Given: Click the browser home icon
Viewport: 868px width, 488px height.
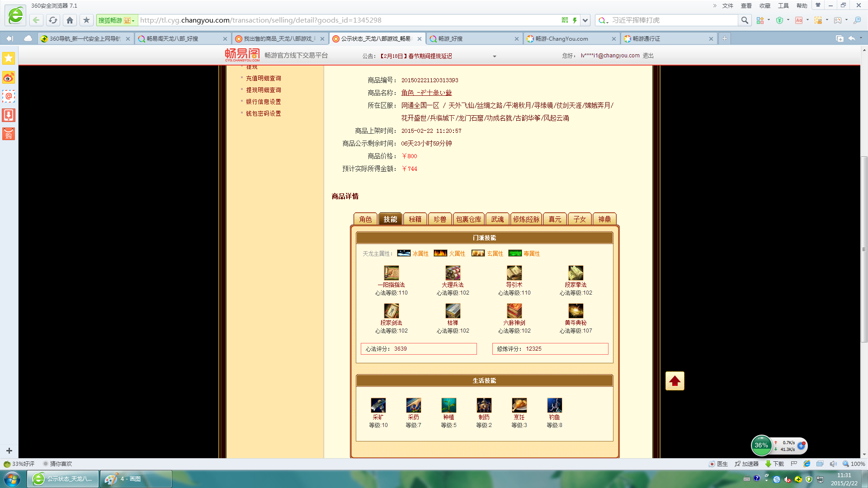Looking at the screenshot, I should click(70, 20).
